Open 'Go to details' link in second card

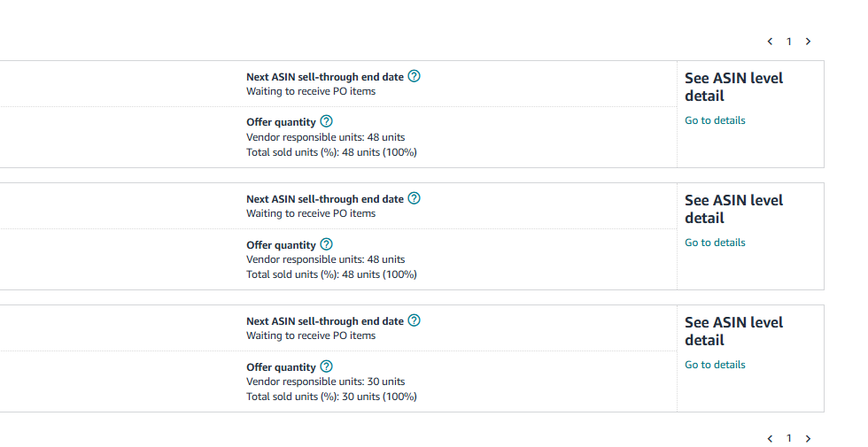pyautogui.click(x=715, y=243)
